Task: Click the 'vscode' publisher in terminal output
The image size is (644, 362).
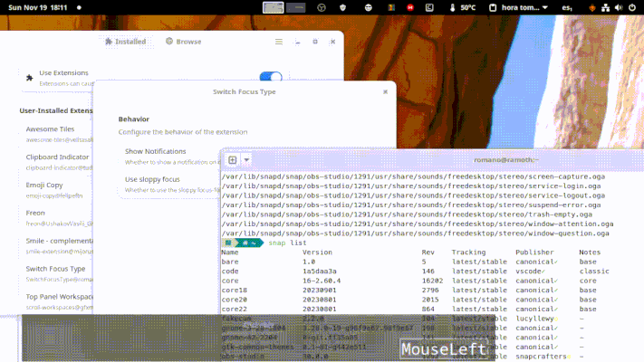Action: [529, 271]
